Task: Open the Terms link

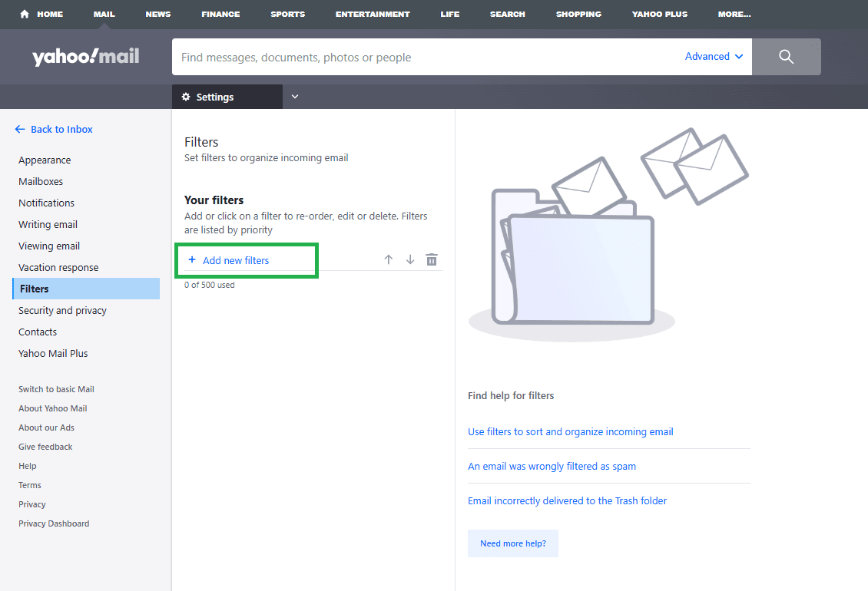Action: point(30,485)
